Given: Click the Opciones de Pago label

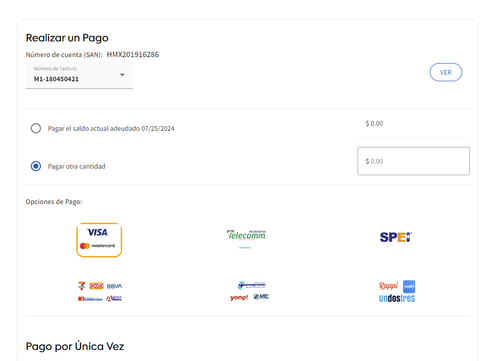Looking at the screenshot, I should pyautogui.click(x=54, y=202).
